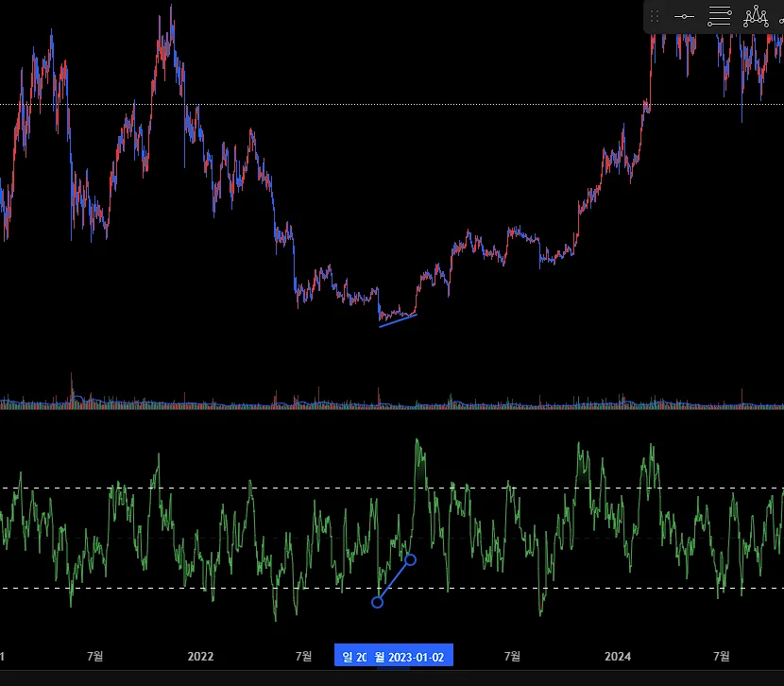This screenshot has width=784, height=686.
Task: Click the partly cut-off tool icon at the toolbar's right edge
Action: (x=781, y=18)
